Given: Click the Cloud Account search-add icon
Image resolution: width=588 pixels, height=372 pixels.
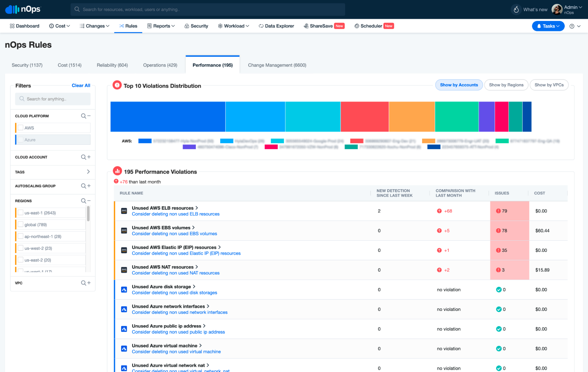Looking at the screenshot, I should [x=86, y=157].
